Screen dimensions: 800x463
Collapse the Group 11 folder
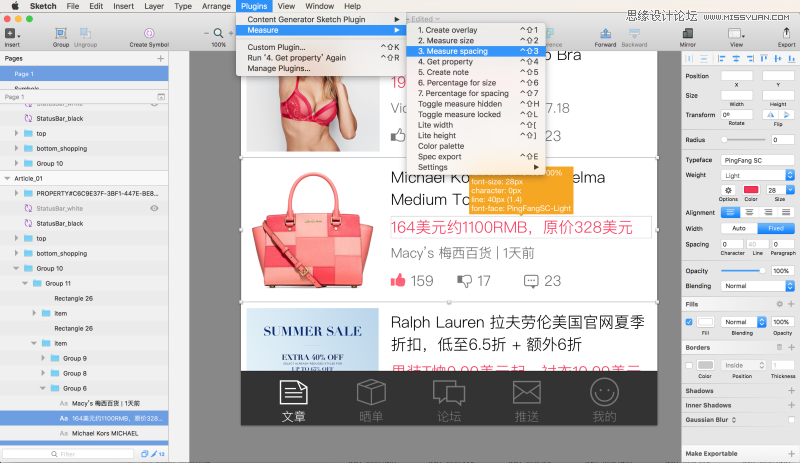(x=25, y=283)
